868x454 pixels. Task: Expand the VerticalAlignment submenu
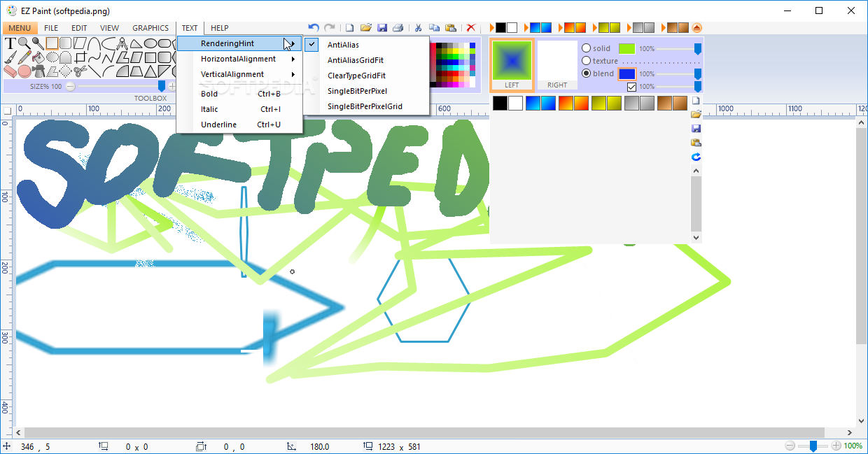click(x=239, y=74)
